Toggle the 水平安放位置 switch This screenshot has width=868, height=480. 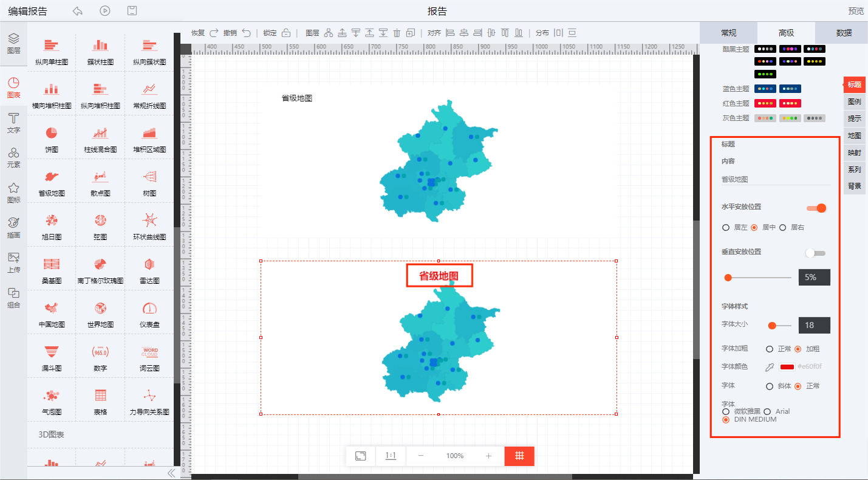click(x=816, y=208)
